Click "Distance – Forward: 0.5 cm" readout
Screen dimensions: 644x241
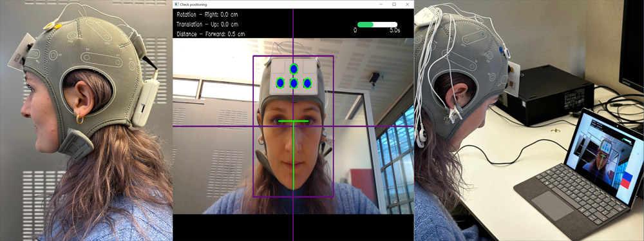211,34
